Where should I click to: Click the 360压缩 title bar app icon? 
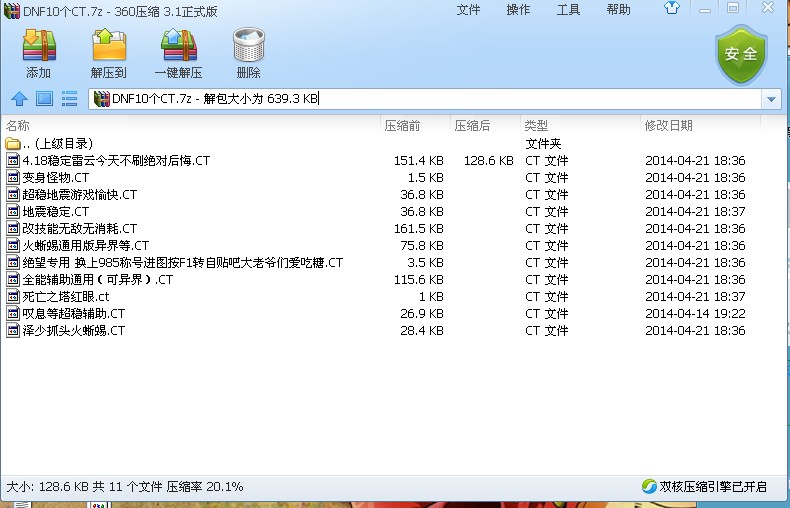12,11
